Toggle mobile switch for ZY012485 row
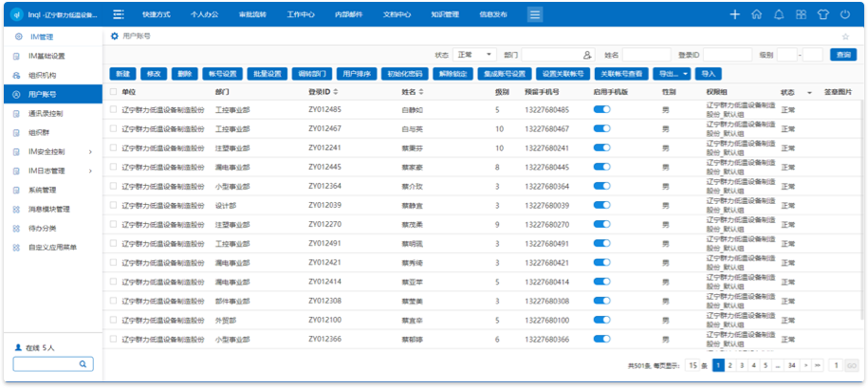This screenshot has width=868, height=388. coord(601,110)
